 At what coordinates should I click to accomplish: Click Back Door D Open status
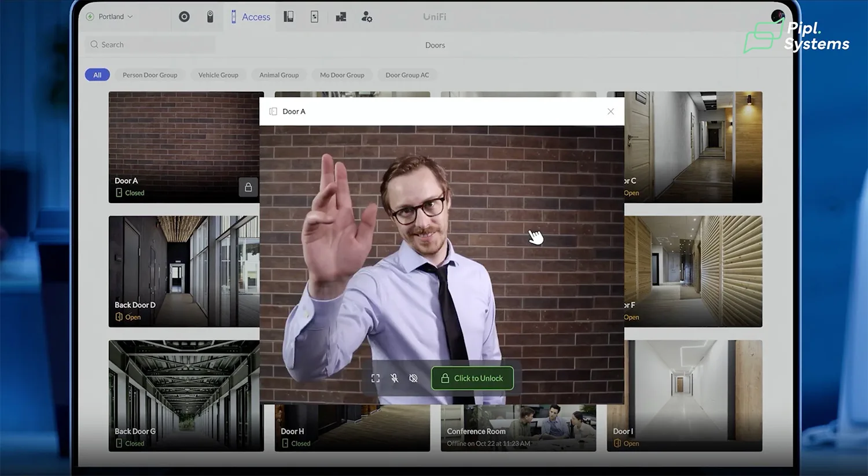click(x=128, y=317)
